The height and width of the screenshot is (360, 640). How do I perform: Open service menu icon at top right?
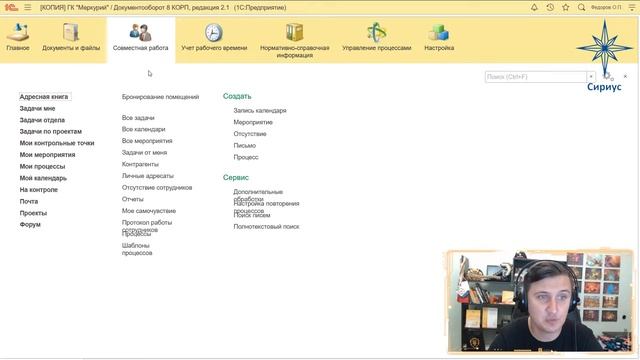pyautogui.click(x=632, y=7)
